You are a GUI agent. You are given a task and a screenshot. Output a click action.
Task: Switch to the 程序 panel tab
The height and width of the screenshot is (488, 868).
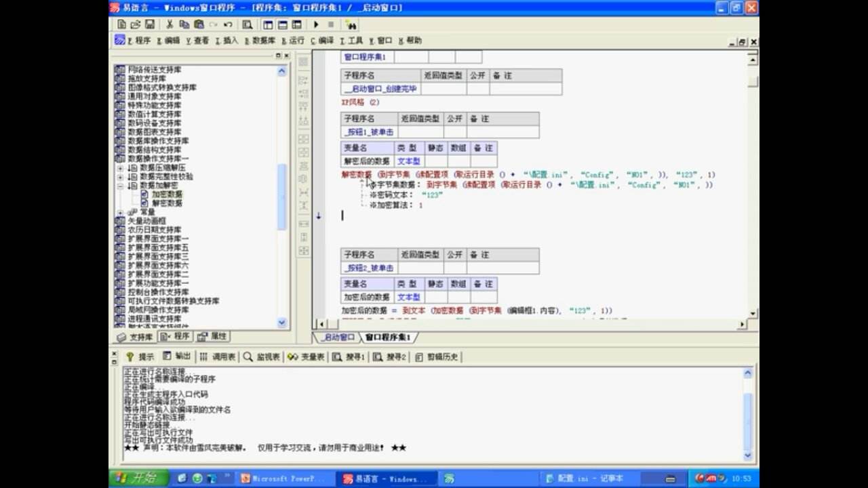[x=175, y=337]
